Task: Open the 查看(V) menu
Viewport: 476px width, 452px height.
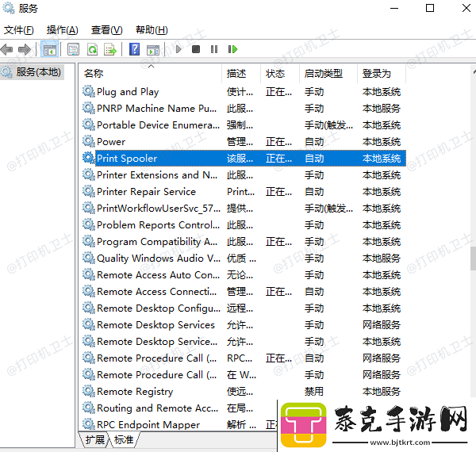Action: click(x=106, y=30)
